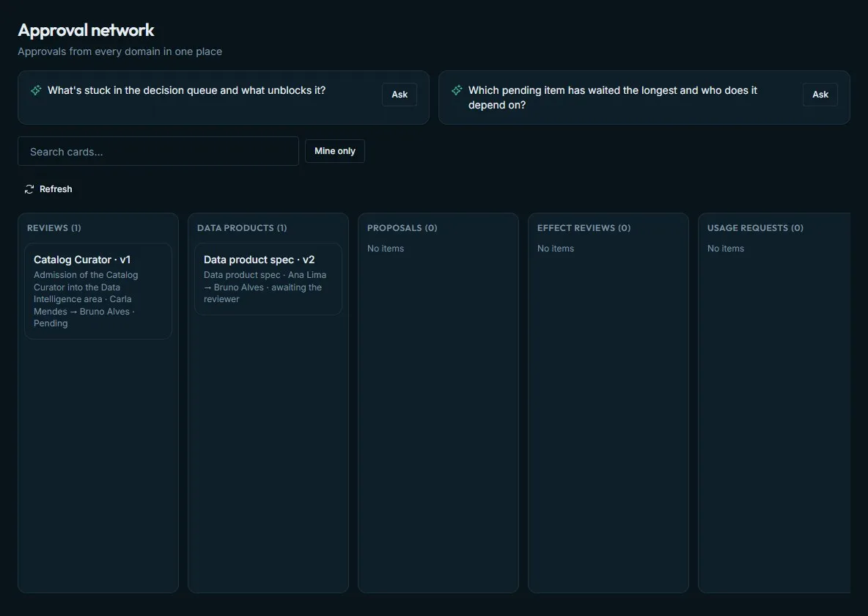
Task: Click the 'Approvals from every domain' subtitle
Action: tap(120, 51)
